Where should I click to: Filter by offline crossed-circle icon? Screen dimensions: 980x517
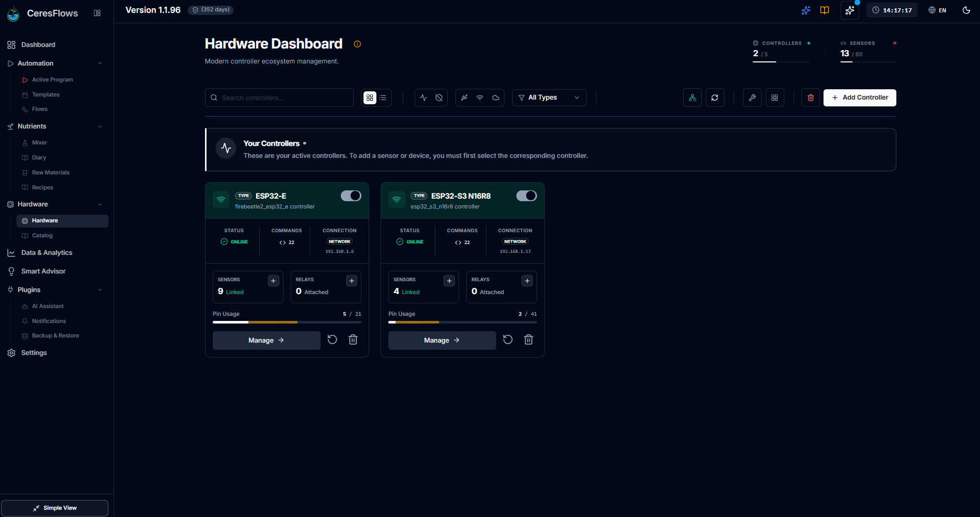pos(439,98)
